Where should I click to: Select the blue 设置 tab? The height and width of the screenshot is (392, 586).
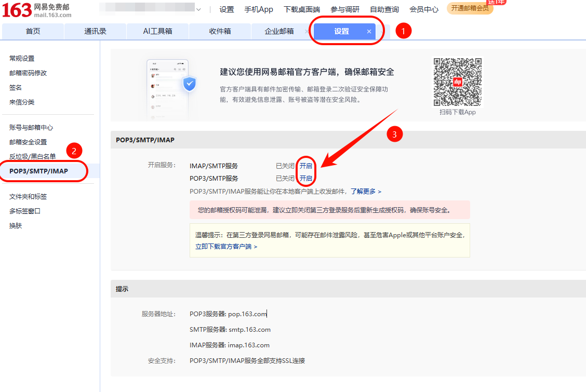coord(341,31)
